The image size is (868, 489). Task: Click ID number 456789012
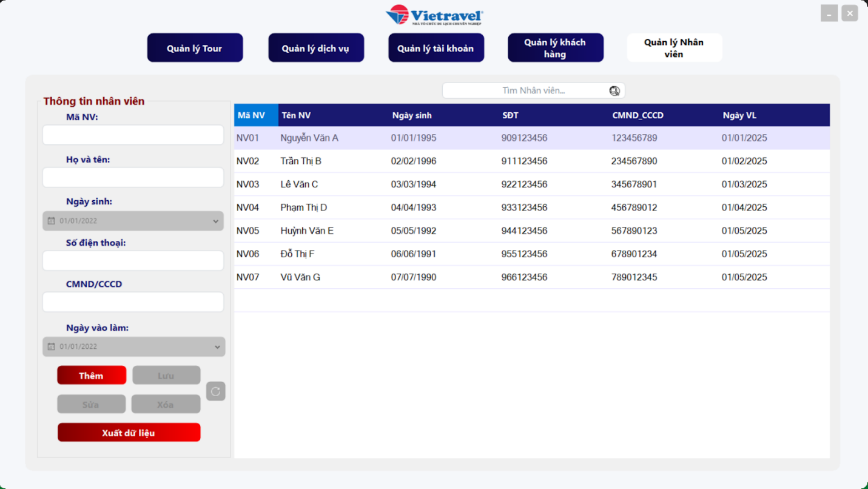(634, 207)
